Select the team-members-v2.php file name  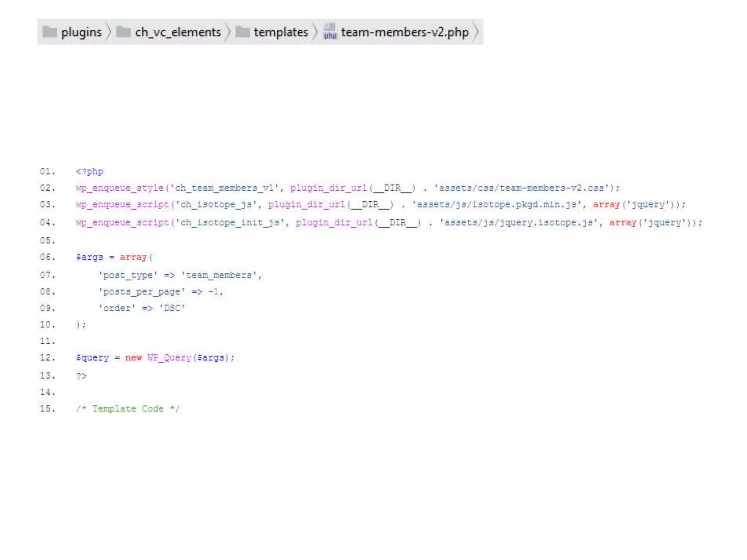point(405,32)
